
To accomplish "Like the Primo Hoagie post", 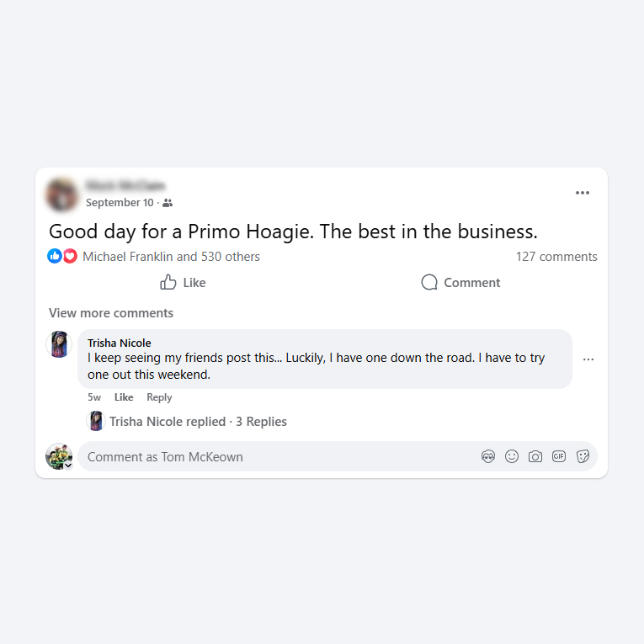I will point(183,283).
